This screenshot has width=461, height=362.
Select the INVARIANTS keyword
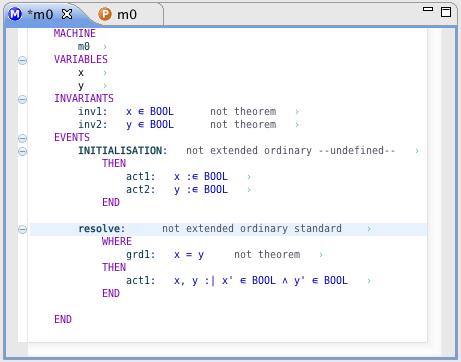click(x=84, y=98)
